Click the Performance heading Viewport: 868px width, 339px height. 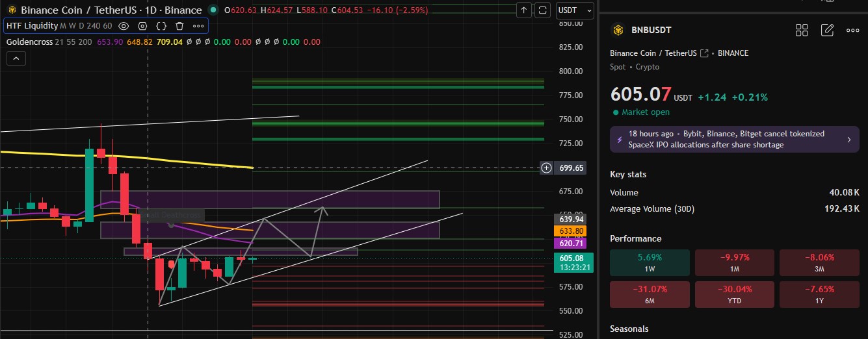pyautogui.click(x=635, y=238)
